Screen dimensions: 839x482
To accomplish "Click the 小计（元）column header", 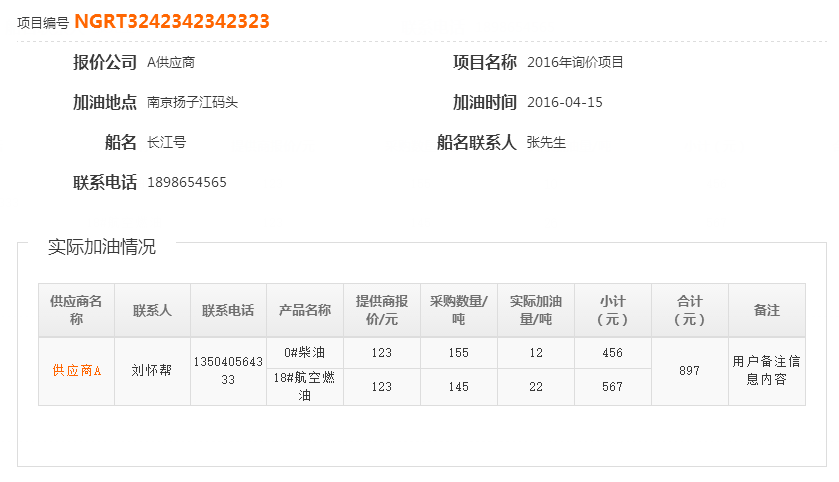I will pyautogui.click(x=613, y=310).
